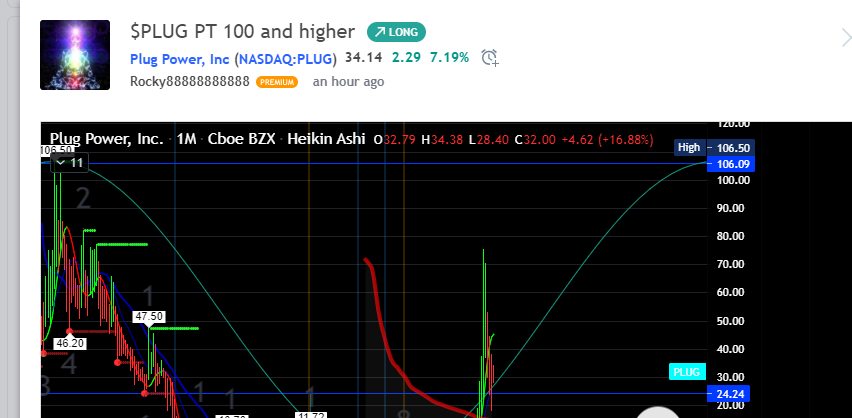Screen dimensions: 852x418
Task: Open Rocky88888888888's profile
Action: coord(190,82)
